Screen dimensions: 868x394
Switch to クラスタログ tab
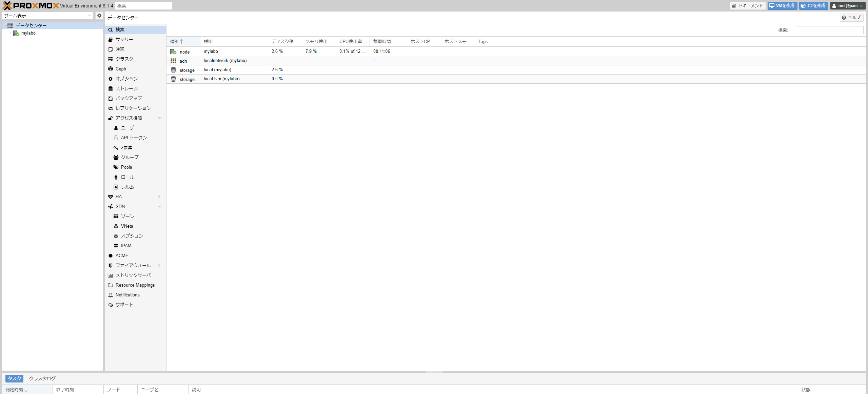tap(42, 378)
